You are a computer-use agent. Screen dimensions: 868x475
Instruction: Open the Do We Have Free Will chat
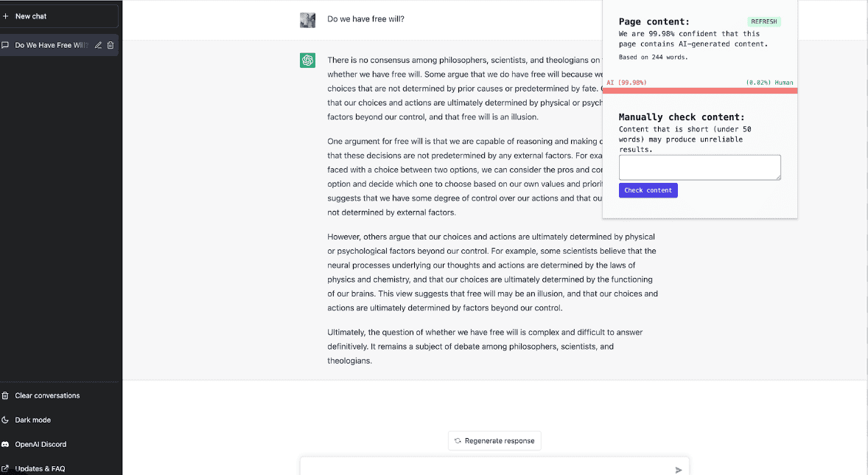(x=59, y=46)
